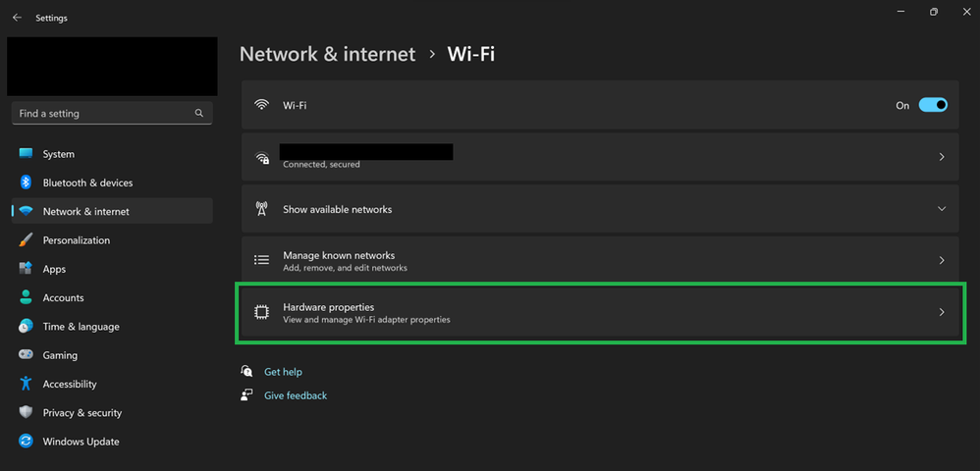
Task: Click the Give feedback link
Action: click(x=296, y=395)
